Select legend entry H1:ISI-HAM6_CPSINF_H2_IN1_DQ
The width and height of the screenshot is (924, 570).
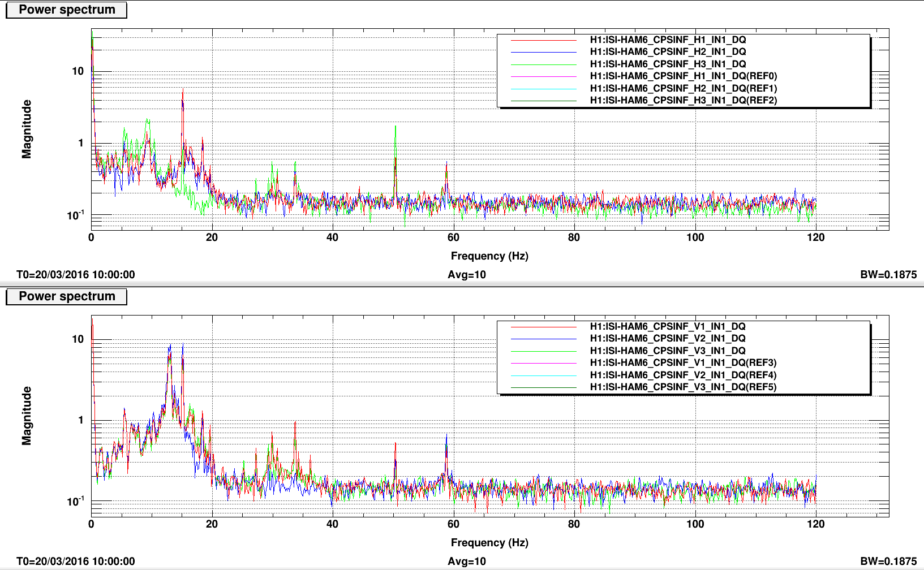pyautogui.click(x=668, y=51)
